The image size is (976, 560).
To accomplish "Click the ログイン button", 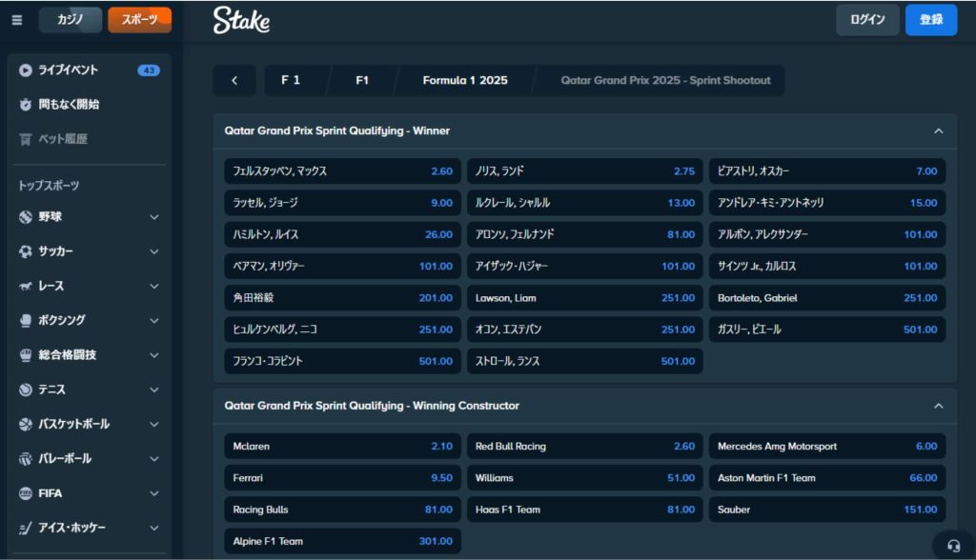I will pyautogui.click(x=867, y=20).
